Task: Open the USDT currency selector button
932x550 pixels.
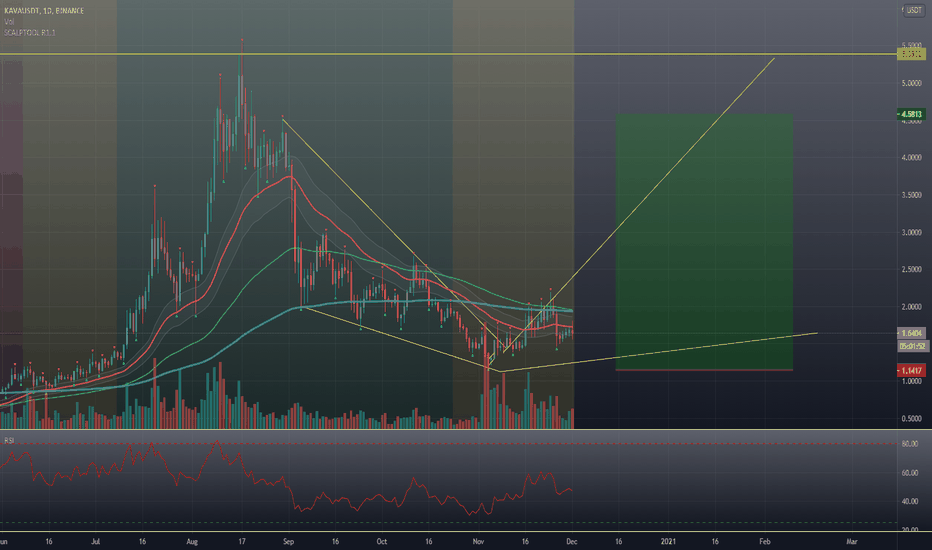Action: pyautogui.click(x=914, y=10)
